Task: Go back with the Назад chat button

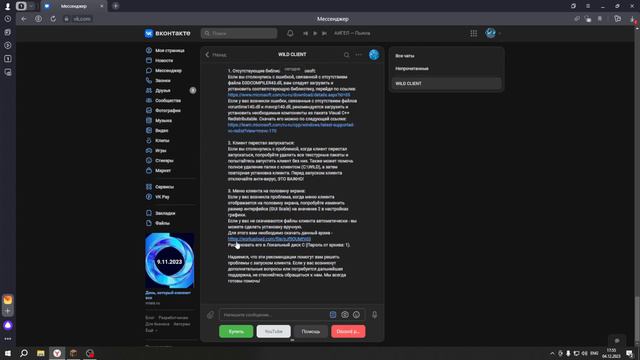Action: (x=216, y=55)
